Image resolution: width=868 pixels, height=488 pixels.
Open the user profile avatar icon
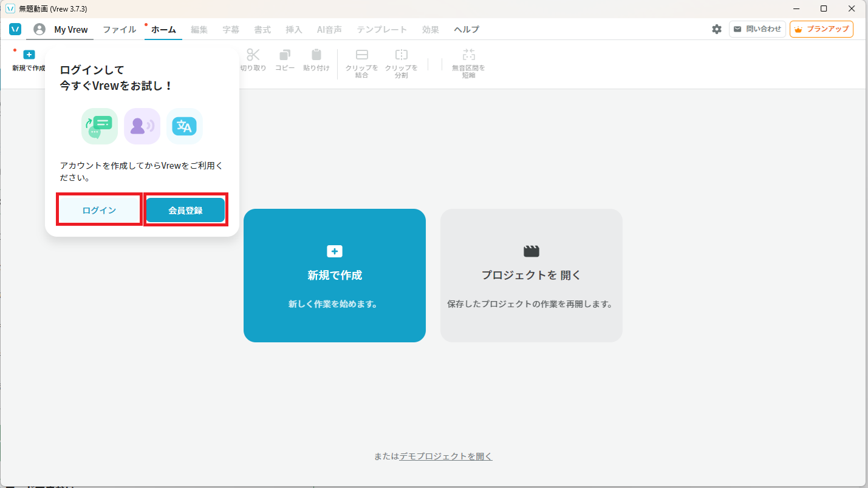tap(39, 29)
